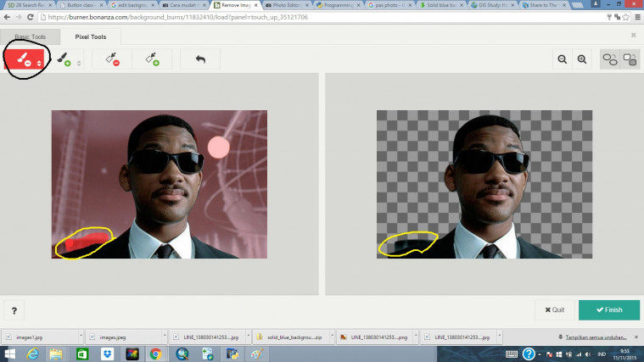This screenshot has width=644, height=362.
Task: Expand options arrow for images1.jpg download
Action: (x=81, y=336)
